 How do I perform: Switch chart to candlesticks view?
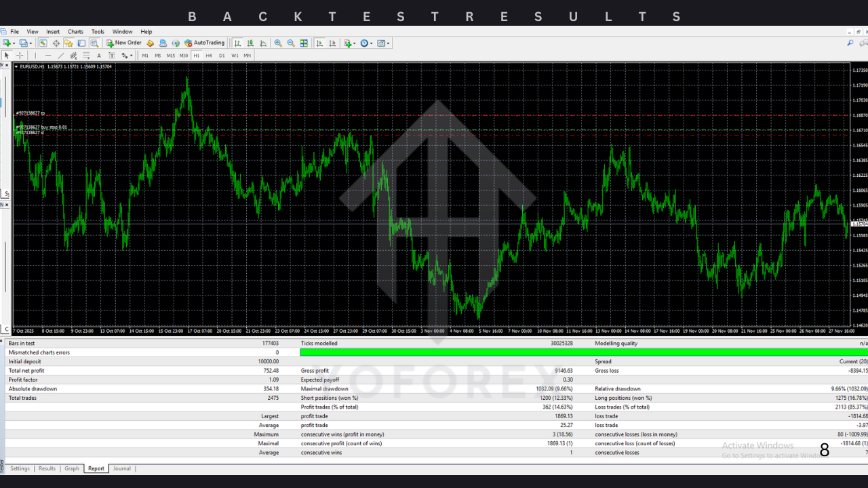point(250,43)
